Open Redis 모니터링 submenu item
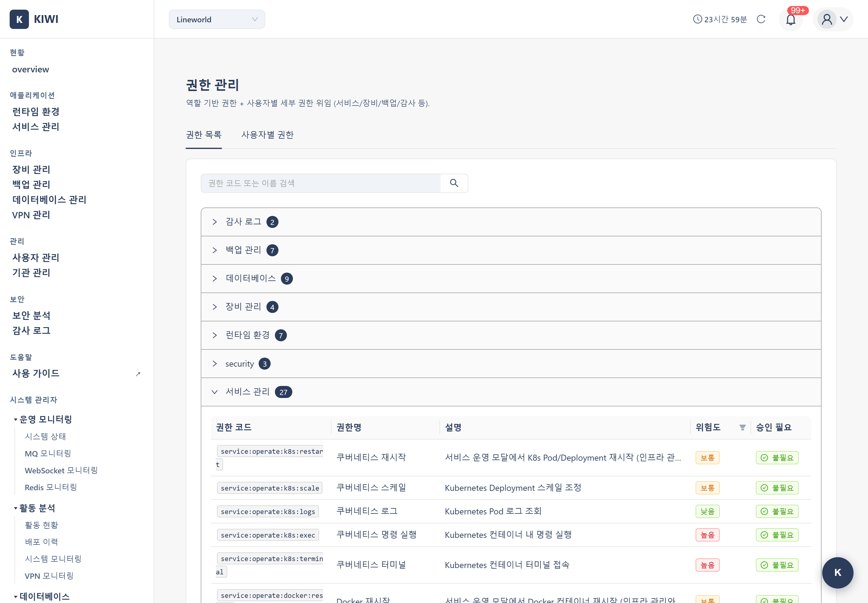 click(x=51, y=488)
